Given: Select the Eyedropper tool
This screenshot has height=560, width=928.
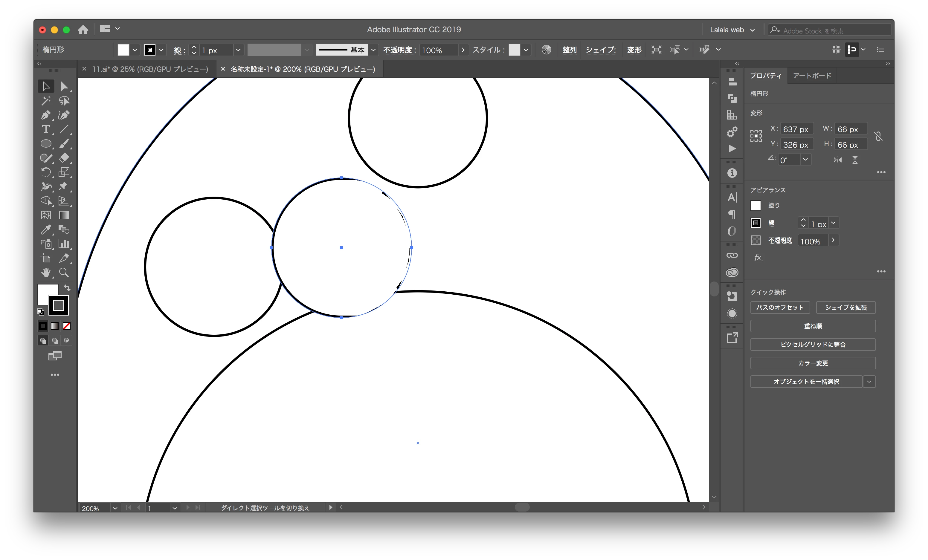Looking at the screenshot, I should coord(45,229).
